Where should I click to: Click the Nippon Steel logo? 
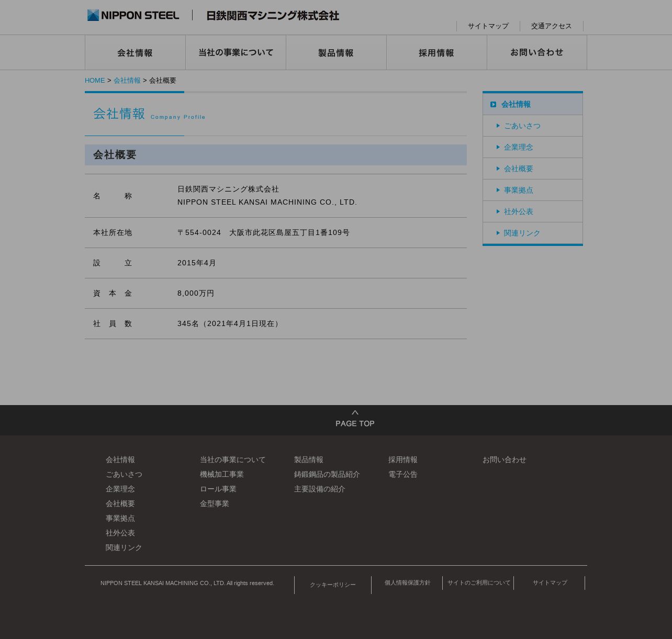(133, 15)
